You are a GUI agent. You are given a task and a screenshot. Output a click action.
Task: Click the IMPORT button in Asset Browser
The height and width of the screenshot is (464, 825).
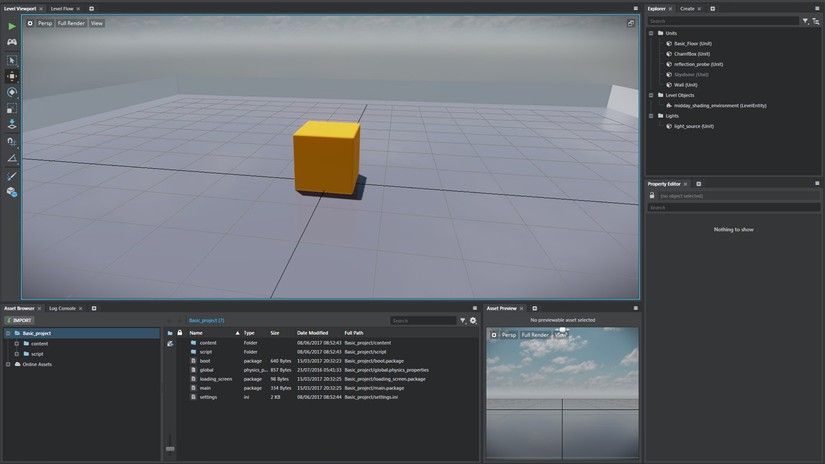[x=19, y=320]
